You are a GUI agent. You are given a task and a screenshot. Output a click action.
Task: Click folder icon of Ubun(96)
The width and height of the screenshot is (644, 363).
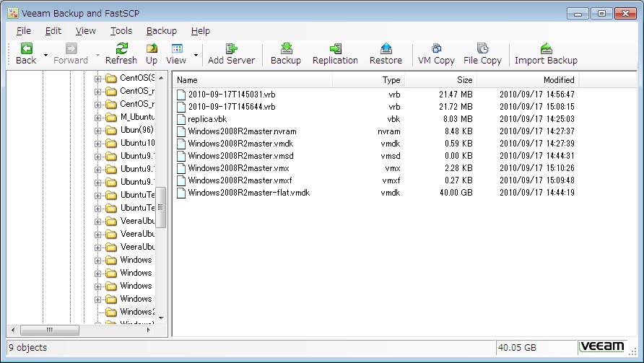[x=111, y=131]
